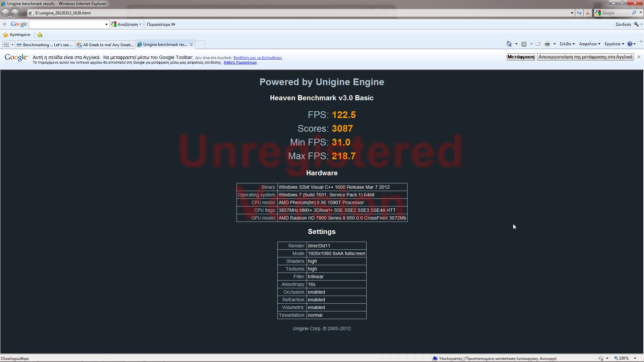Open a new tab with the blank tab button
The image size is (644, 362).
tap(200, 45)
